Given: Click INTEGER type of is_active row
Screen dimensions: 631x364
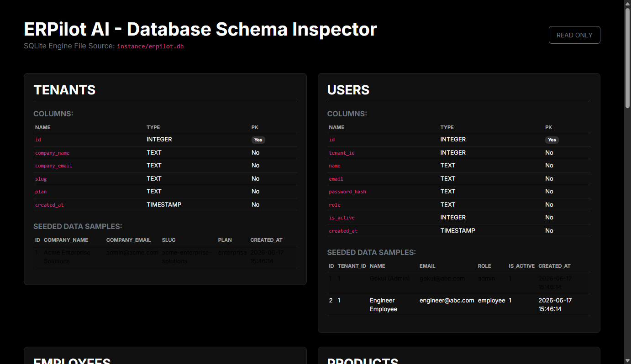Looking at the screenshot, I should 453,217.
